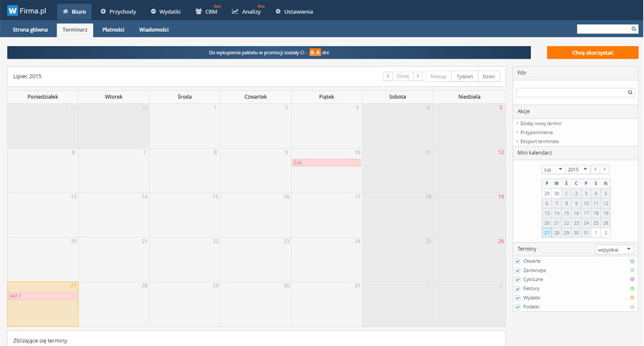Image resolution: width=644 pixels, height=346 pixels.
Task: Open the Wydatki menu
Action: point(165,12)
